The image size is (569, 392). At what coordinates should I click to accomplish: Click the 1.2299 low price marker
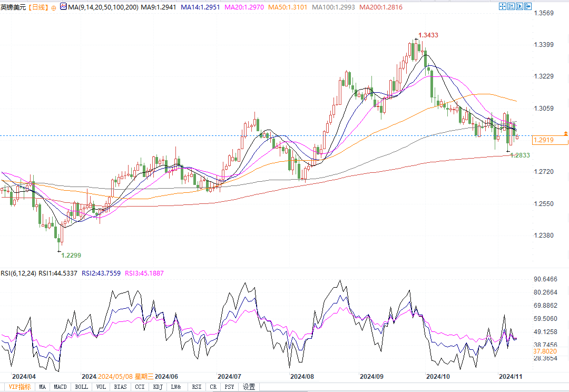point(71,255)
